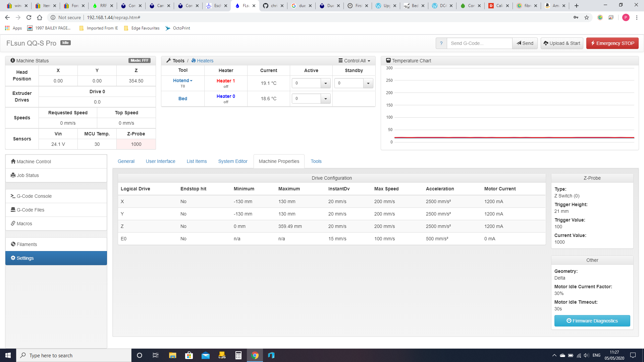Open Machine Control page
Viewport: 644px width, 362px height.
point(56,162)
